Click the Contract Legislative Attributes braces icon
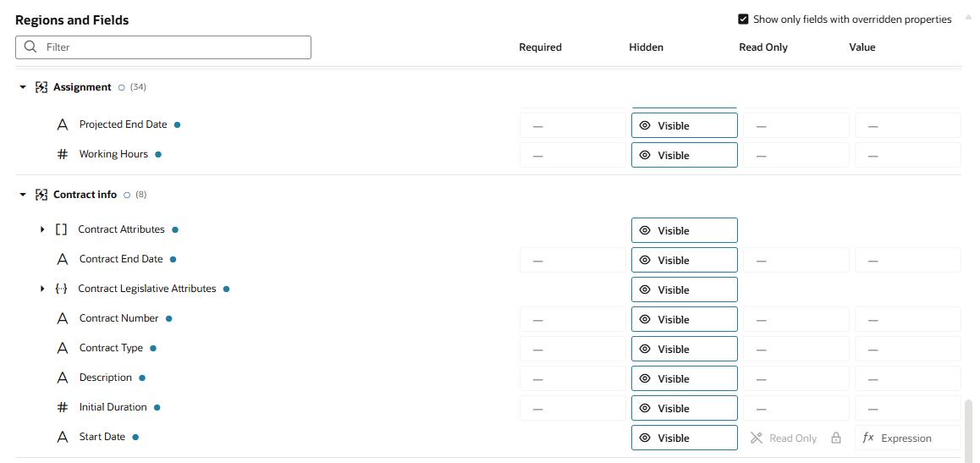980x463 pixels. point(61,289)
